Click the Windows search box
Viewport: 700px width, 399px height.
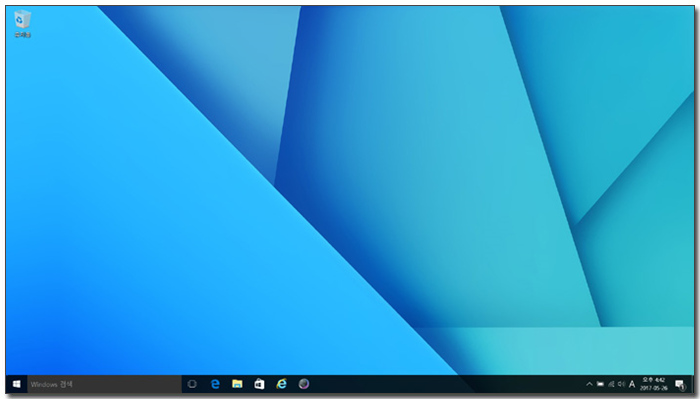click(x=104, y=384)
